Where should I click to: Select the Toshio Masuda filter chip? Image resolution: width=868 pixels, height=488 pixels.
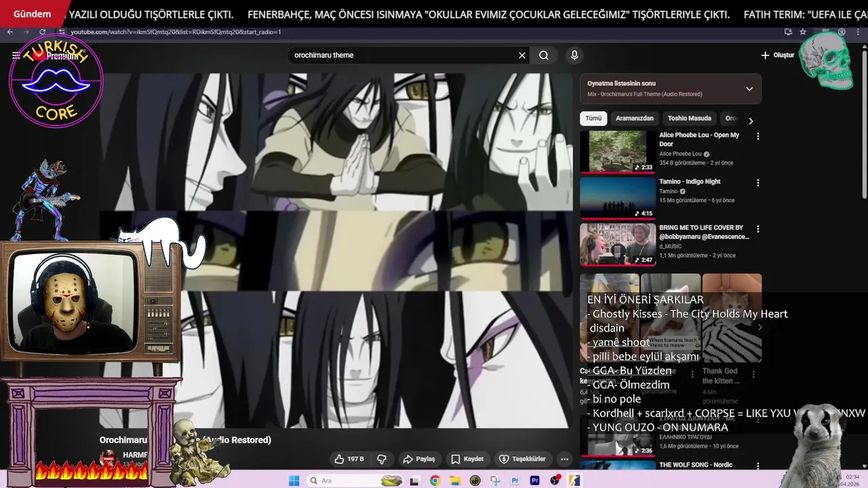690,119
